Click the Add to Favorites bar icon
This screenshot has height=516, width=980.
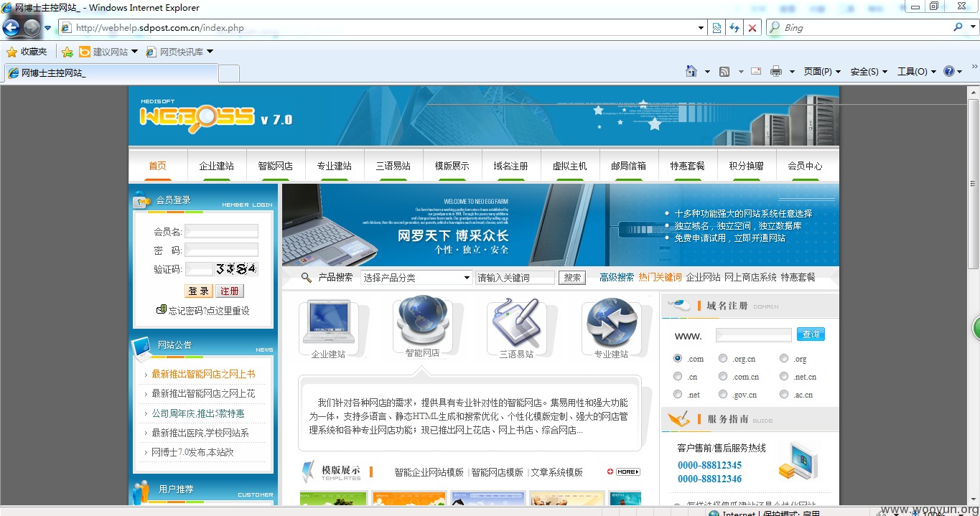[67, 52]
